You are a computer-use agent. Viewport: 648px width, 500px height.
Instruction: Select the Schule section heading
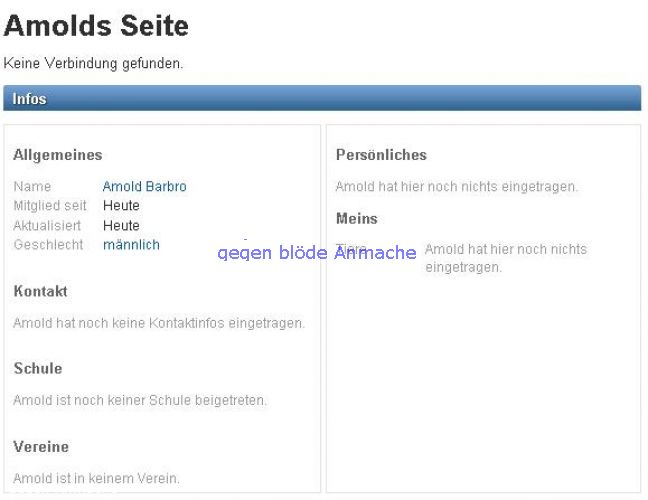click(38, 368)
